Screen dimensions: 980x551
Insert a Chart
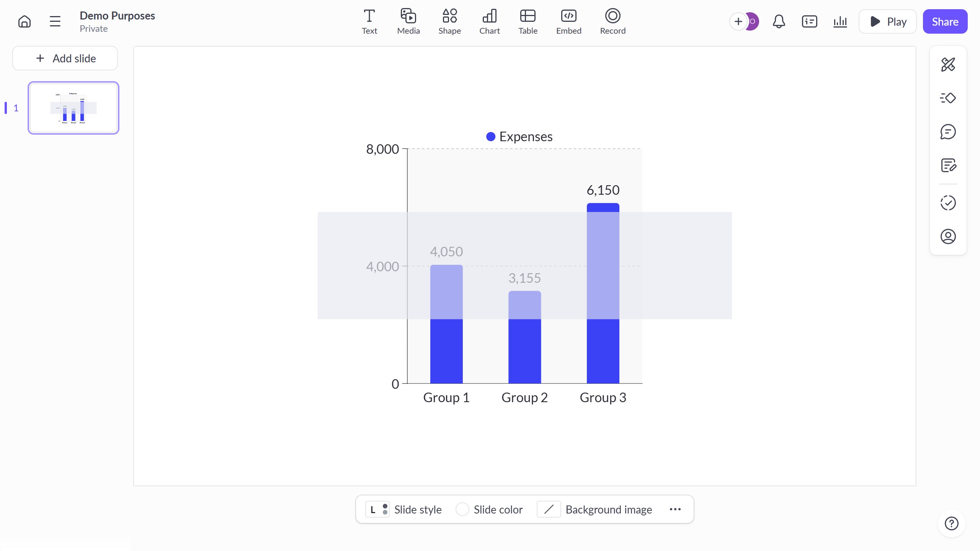click(489, 21)
